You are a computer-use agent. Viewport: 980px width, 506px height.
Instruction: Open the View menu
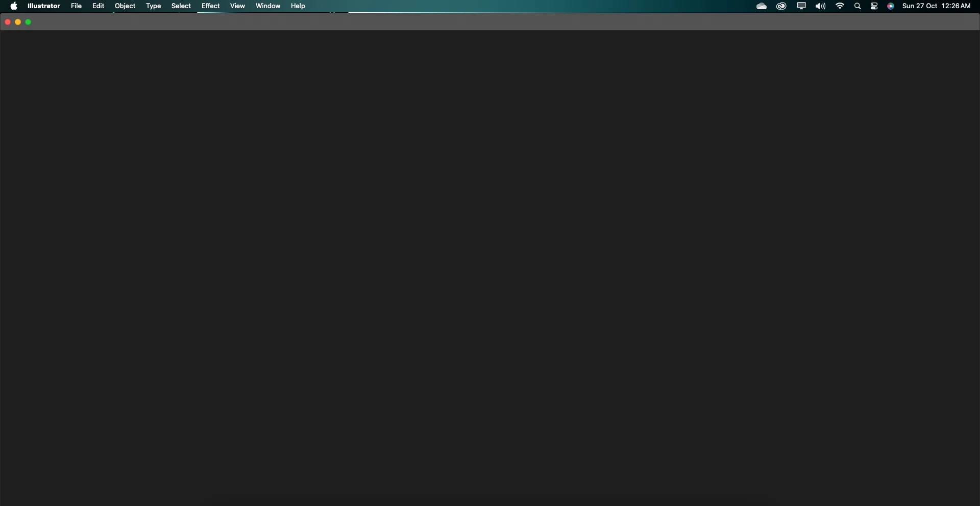[x=237, y=6]
